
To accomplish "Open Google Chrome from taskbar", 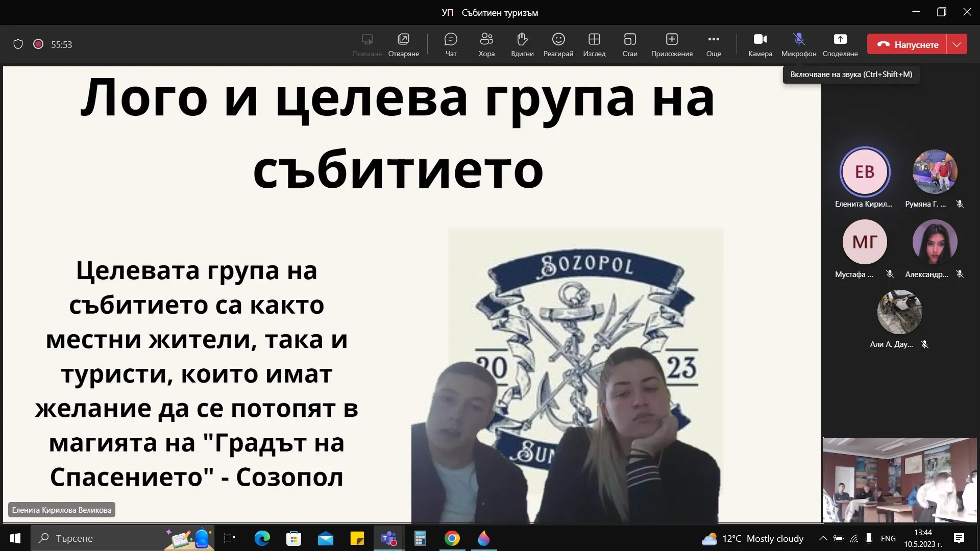I will [452, 538].
